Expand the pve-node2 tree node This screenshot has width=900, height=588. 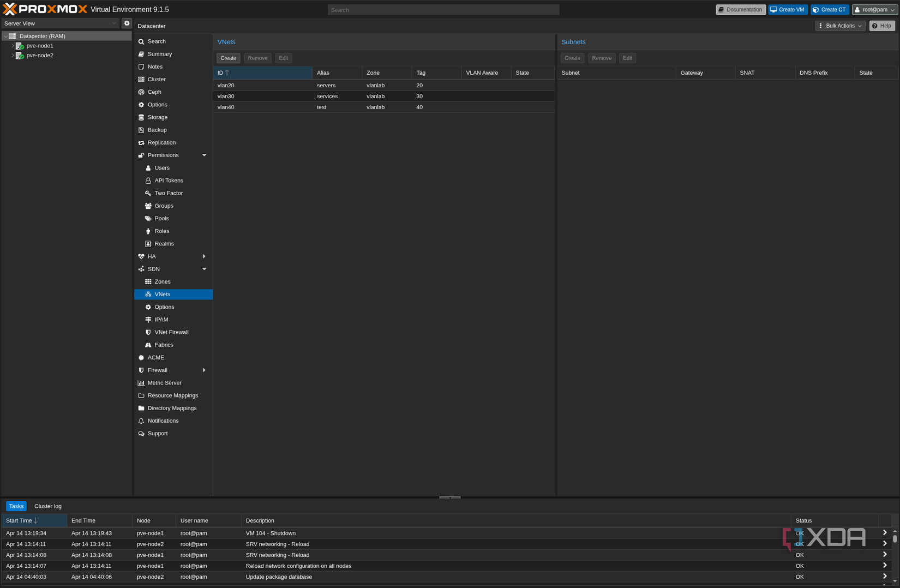[x=13, y=56]
